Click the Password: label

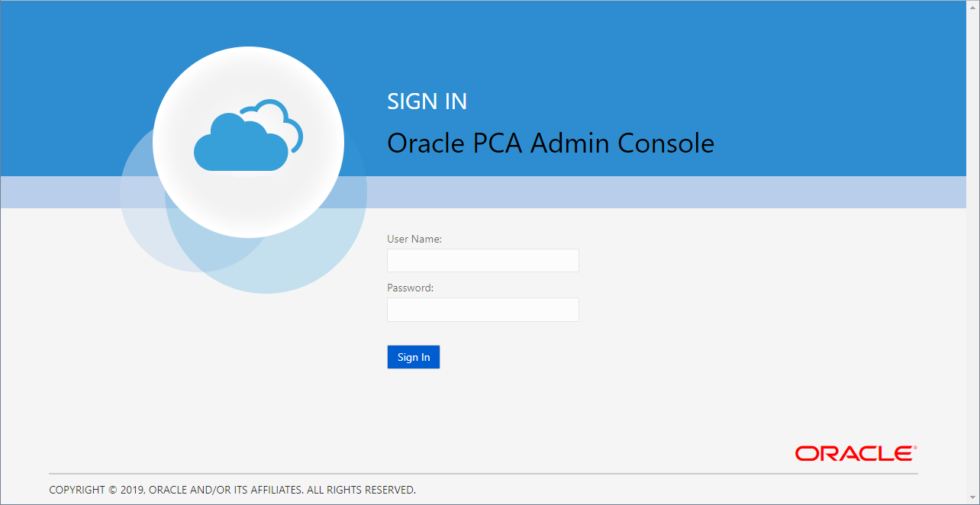click(x=409, y=288)
